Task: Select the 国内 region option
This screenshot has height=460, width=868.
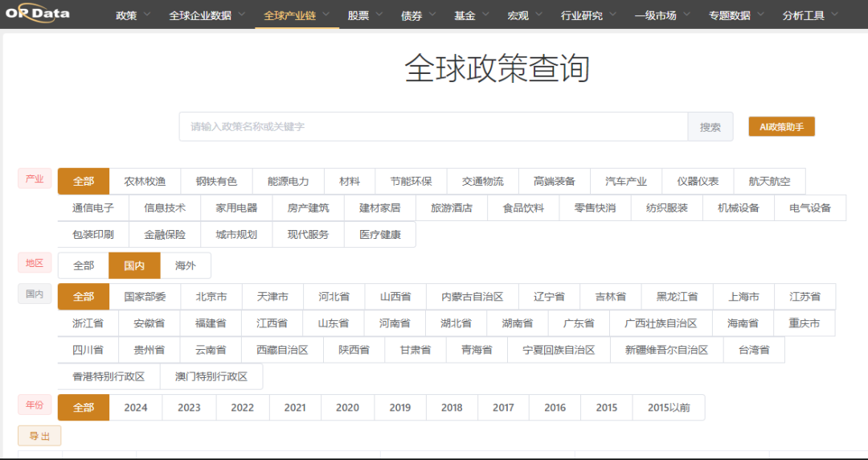Action: click(x=134, y=265)
